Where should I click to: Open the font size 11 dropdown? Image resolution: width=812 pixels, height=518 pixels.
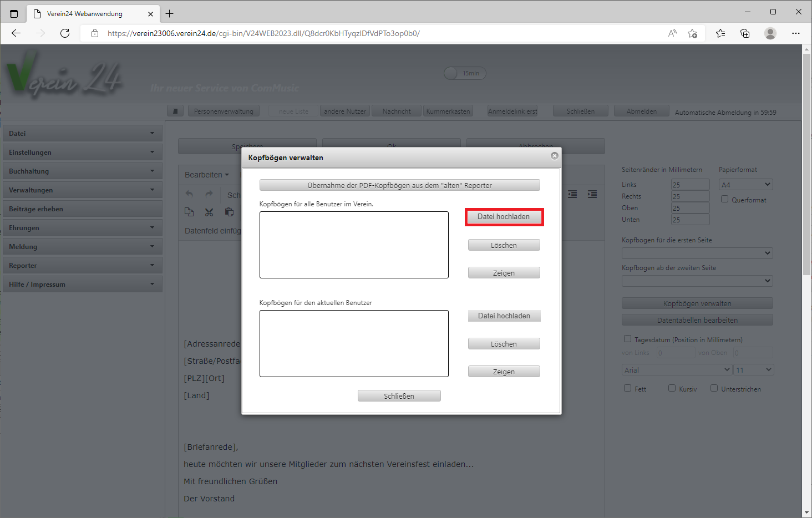click(x=753, y=369)
